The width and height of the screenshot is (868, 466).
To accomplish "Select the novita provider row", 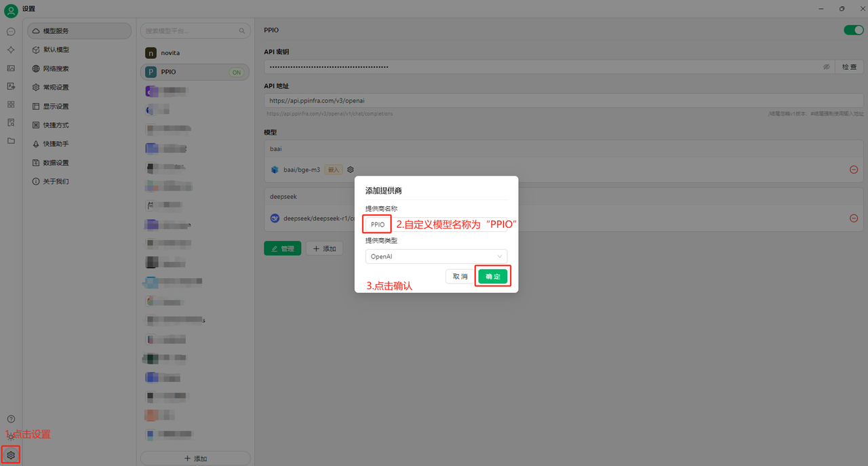I will pos(195,53).
